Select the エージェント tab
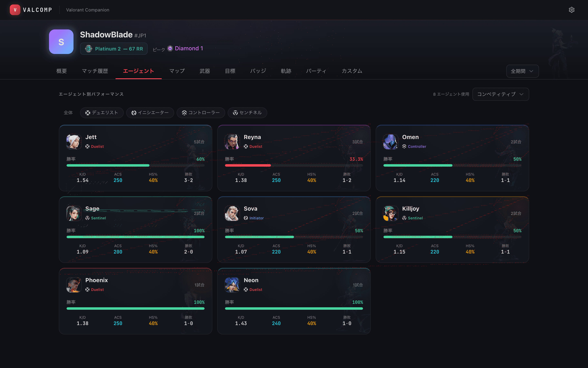Image resolution: width=588 pixels, height=368 pixels. (x=138, y=71)
